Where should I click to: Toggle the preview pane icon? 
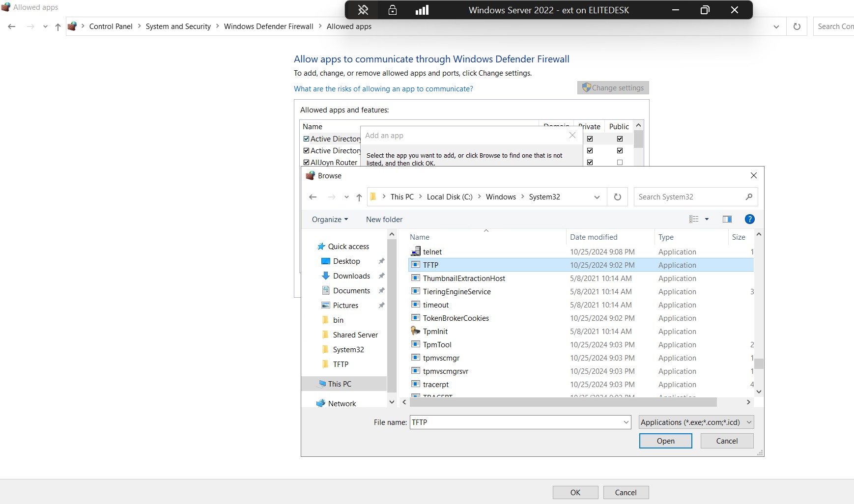pyautogui.click(x=727, y=219)
